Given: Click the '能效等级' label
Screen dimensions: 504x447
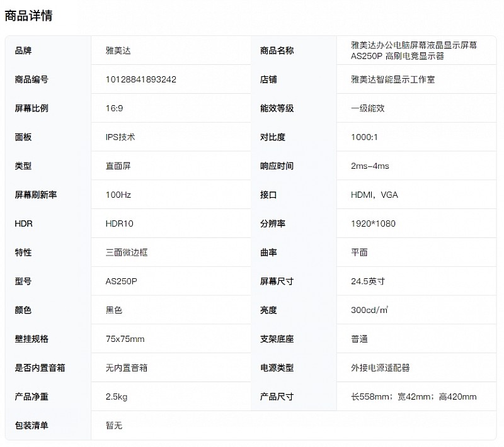Looking at the screenshot, I should (x=277, y=108).
